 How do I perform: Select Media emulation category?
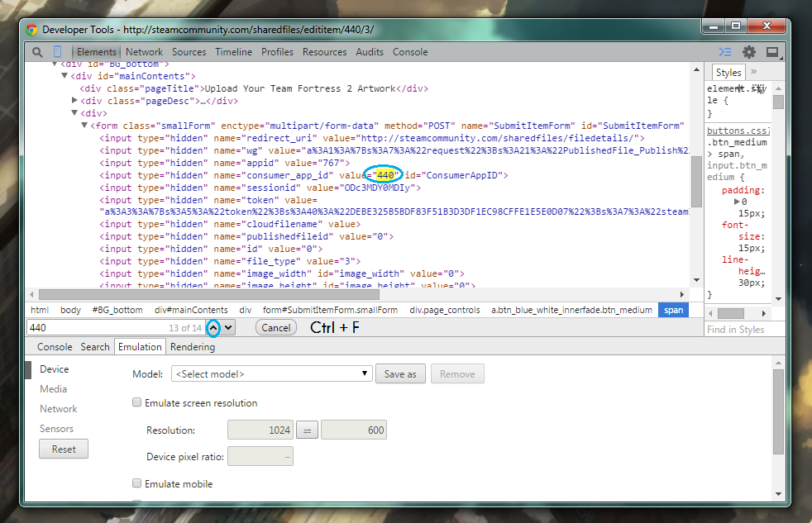click(54, 388)
